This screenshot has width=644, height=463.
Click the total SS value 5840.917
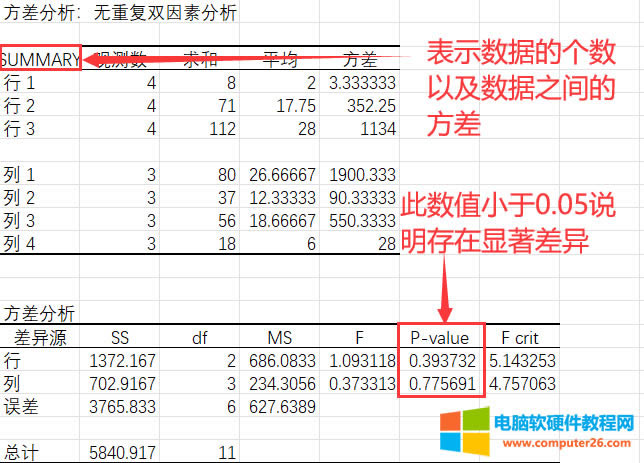pos(122,453)
